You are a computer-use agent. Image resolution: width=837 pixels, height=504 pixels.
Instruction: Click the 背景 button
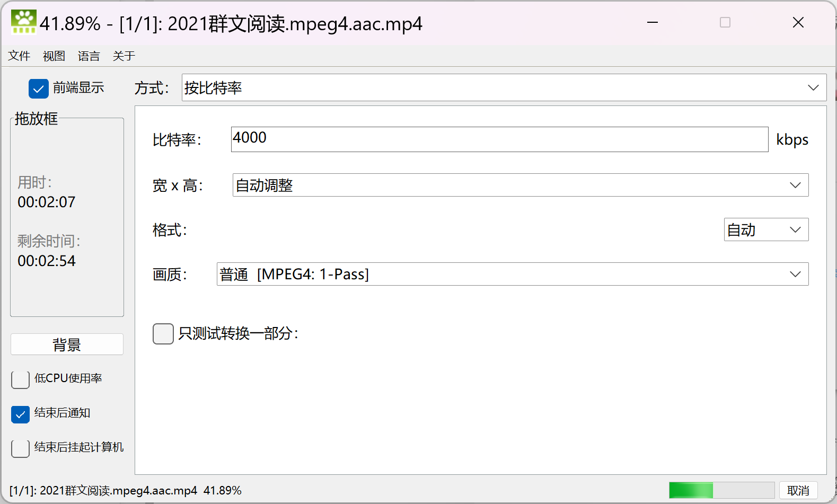(x=67, y=344)
